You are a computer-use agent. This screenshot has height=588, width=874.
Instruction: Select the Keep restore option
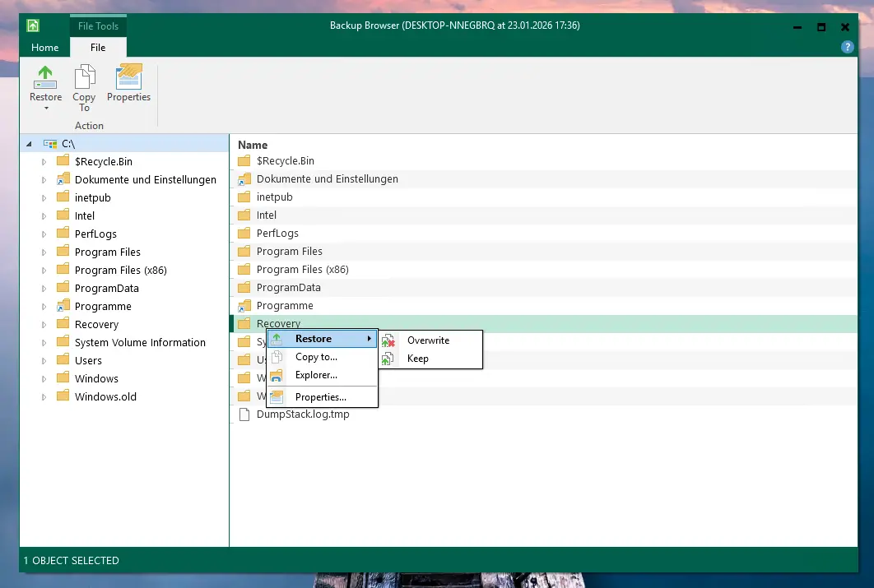point(417,359)
